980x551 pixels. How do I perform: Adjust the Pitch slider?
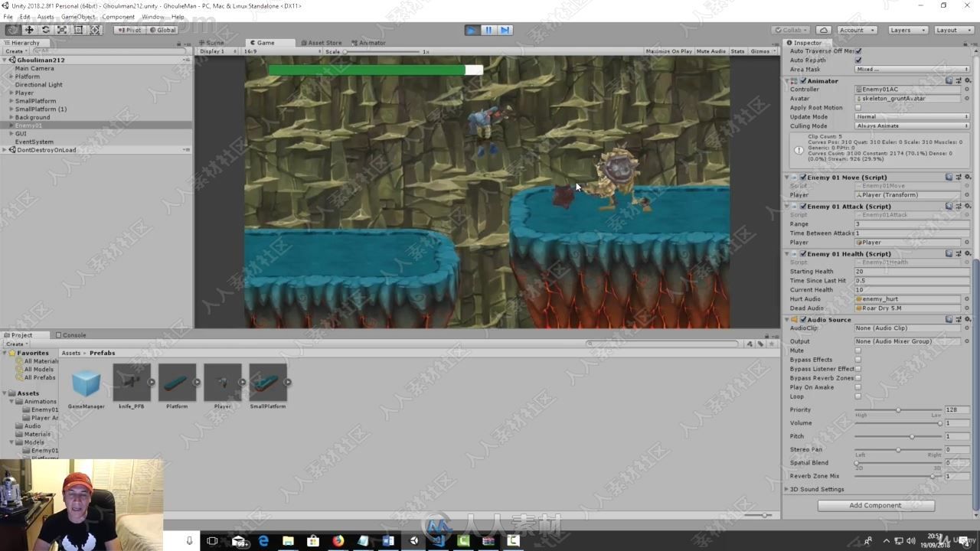point(898,437)
